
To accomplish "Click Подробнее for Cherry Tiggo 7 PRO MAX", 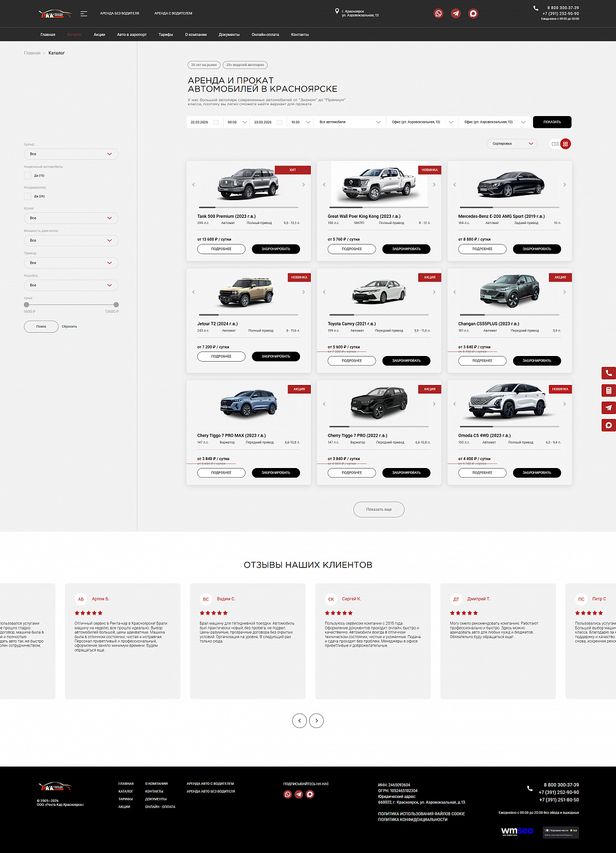I will click(222, 473).
